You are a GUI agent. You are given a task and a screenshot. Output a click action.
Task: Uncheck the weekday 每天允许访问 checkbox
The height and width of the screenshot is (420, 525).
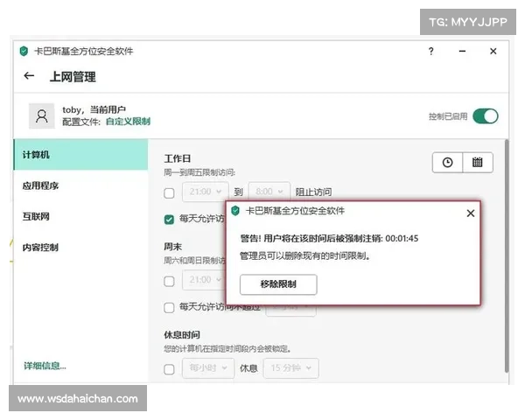click(169, 220)
